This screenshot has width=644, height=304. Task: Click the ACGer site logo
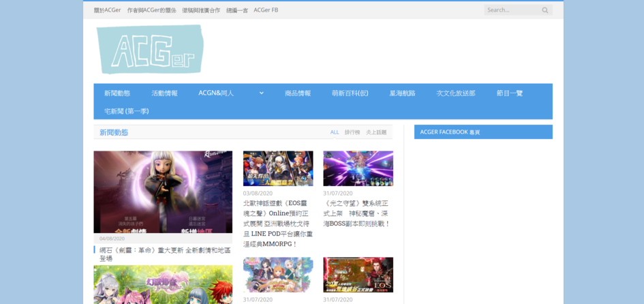pos(151,49)
